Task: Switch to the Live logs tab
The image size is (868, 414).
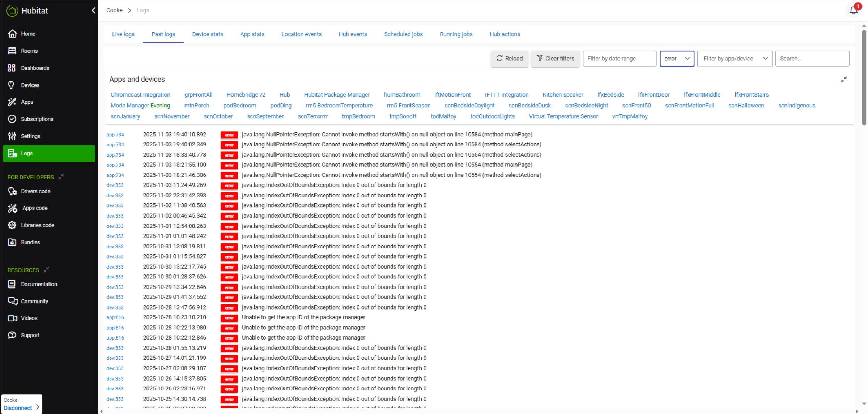Action: tap(123, 34)
